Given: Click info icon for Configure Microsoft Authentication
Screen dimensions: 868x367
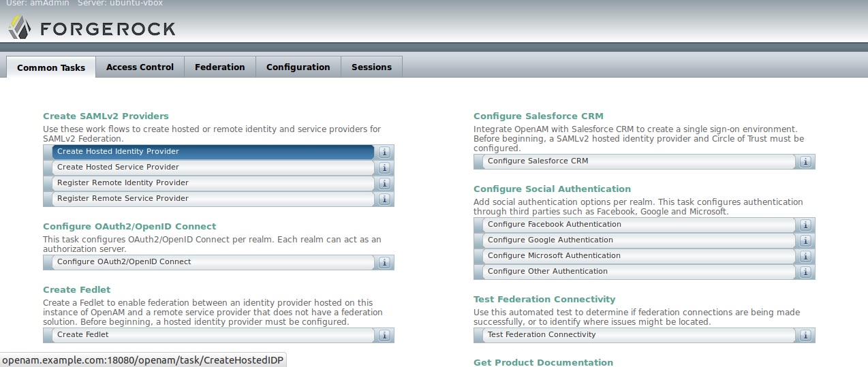Looking at the screenshot, I should pyautogui.click(x=805, y=256).
